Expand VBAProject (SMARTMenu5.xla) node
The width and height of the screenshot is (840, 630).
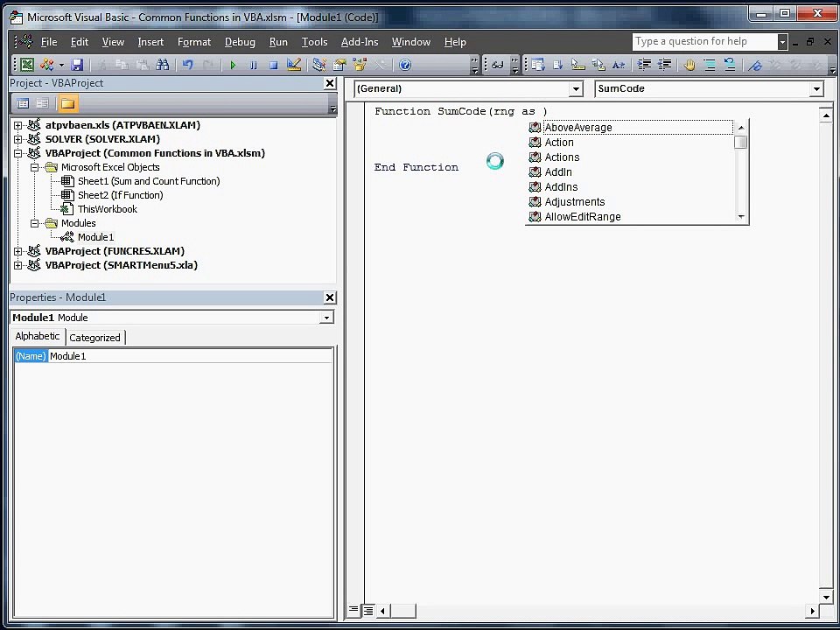pos(17,265)
